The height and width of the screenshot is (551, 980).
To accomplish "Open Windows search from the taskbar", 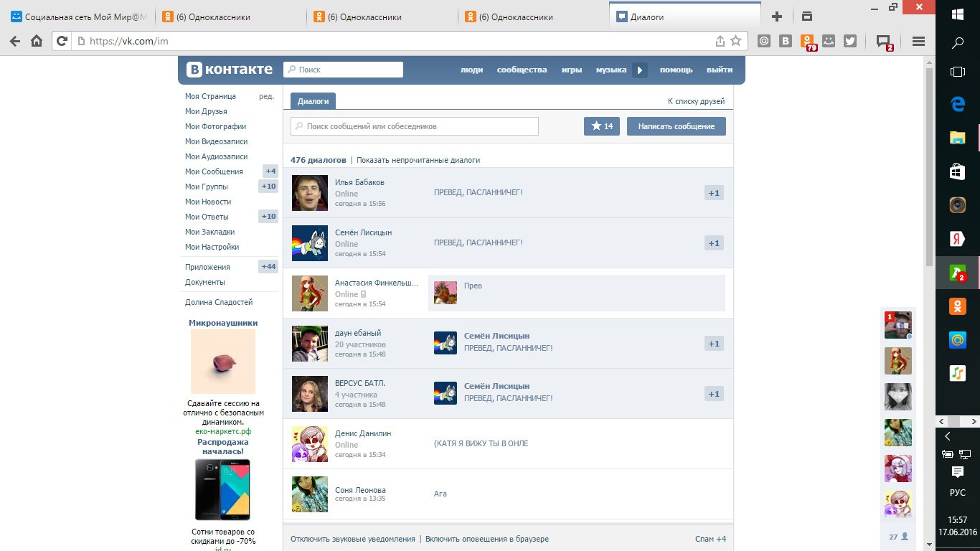I will (x=958, y=43).
